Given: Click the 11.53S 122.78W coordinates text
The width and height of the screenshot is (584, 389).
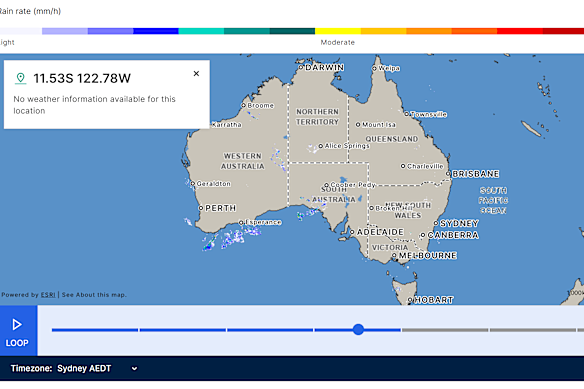Looking at the screenshot, I should (82, 79).
